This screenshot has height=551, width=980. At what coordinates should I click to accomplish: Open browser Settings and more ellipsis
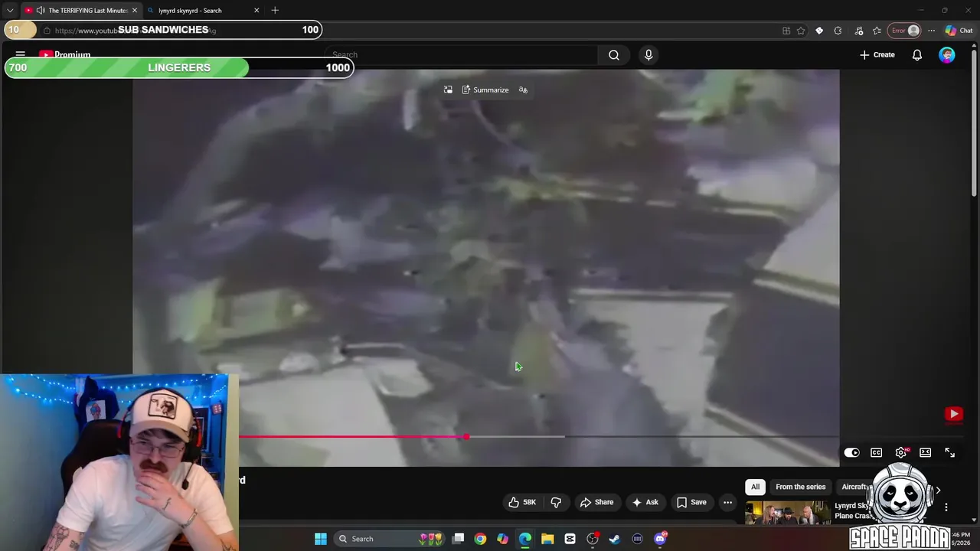pyautogui.click(x=931, y=31)
